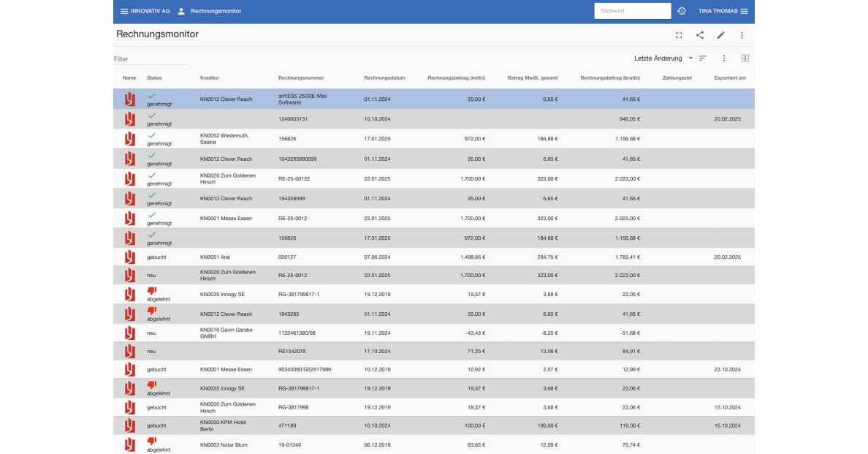Sort by Rechnungsdatum column header
The height and width of the screenshot is (454, 868).
384,77
